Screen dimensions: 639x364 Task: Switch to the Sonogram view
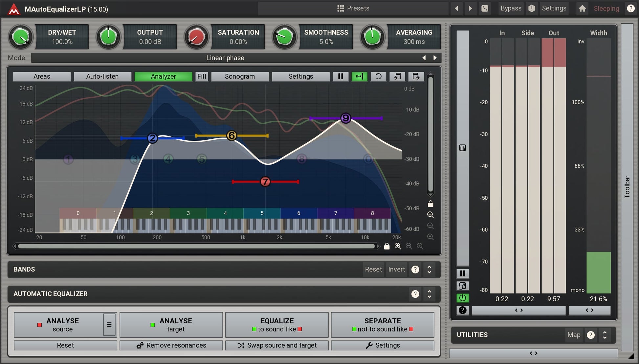point(240,76)
